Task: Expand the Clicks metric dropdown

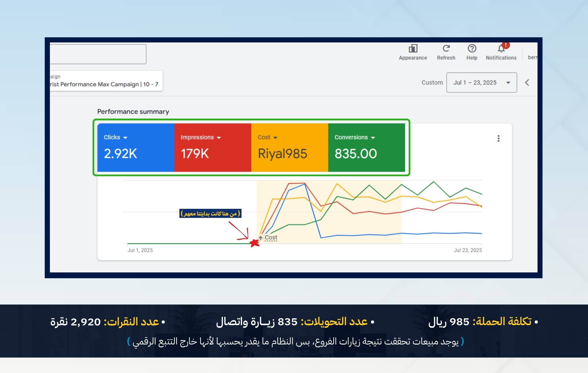Action: click(125, 138)
